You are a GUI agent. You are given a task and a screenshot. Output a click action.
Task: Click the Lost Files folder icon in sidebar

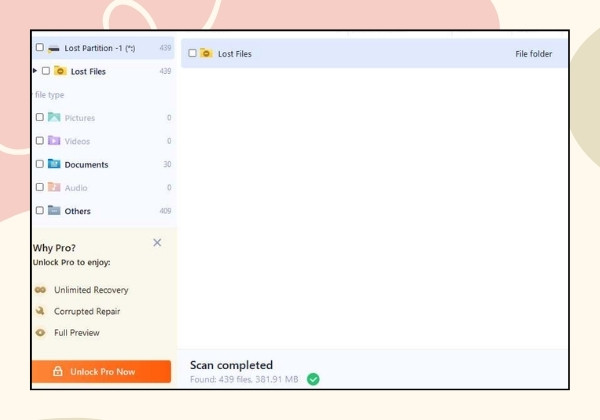60,71
